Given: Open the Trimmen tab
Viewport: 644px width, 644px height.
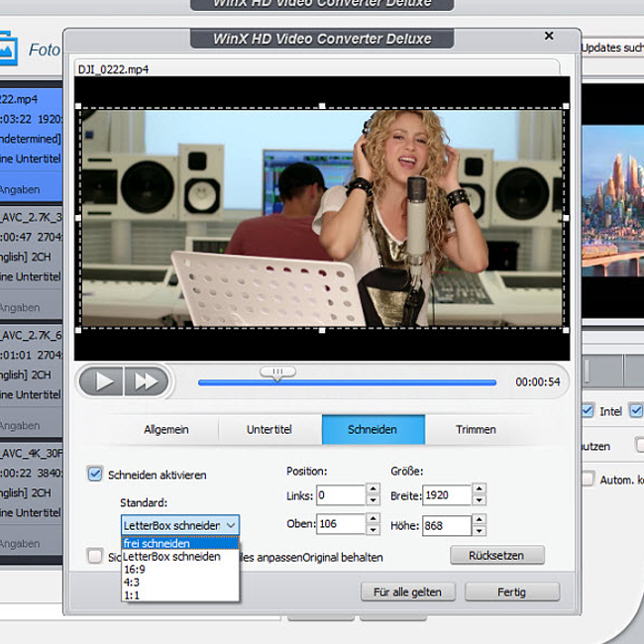Looking at the screenshot, I should coord(476,430).
